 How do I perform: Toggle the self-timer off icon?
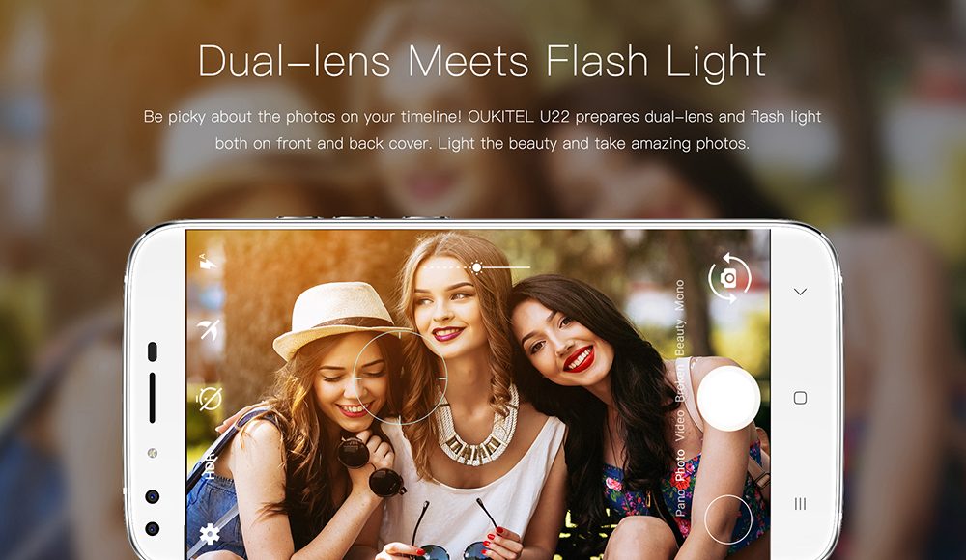(209, 399)
